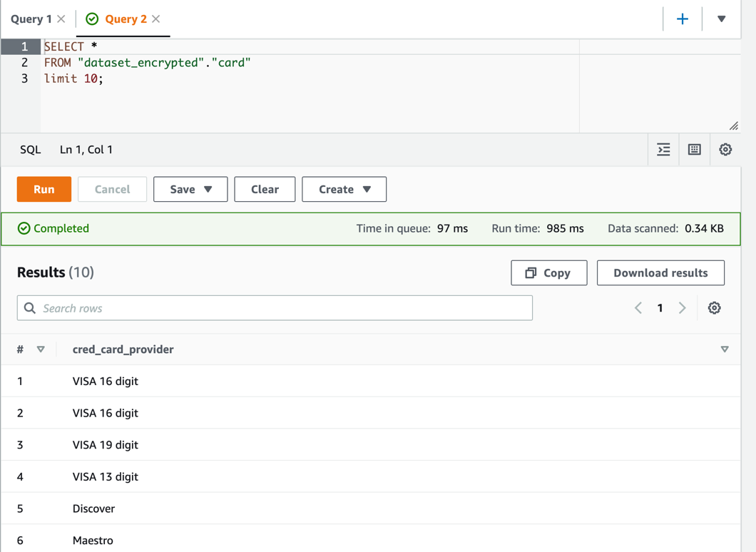Copy the results with copy icon button

(x=548, y=273)
